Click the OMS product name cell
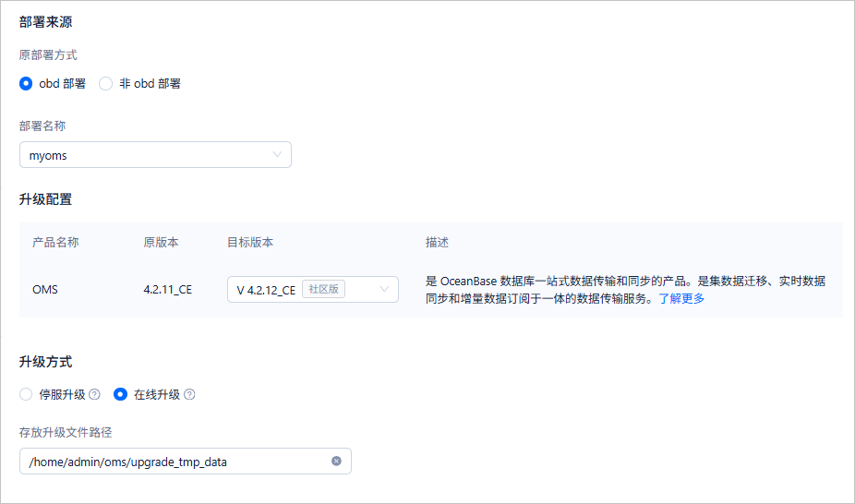This screenshot has height=504, width=855. 45,290
